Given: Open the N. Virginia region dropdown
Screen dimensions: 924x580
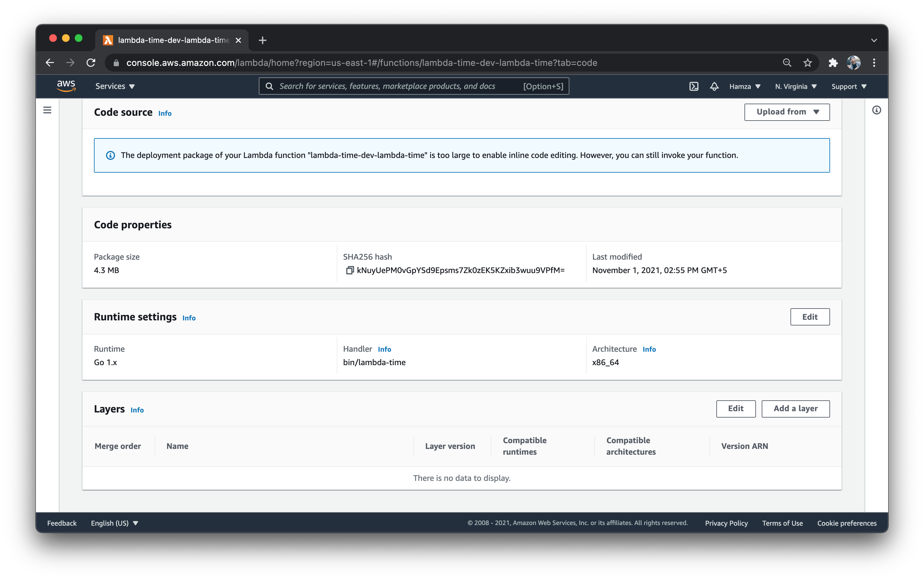Looking at the screenshot, I should [796, 86].
